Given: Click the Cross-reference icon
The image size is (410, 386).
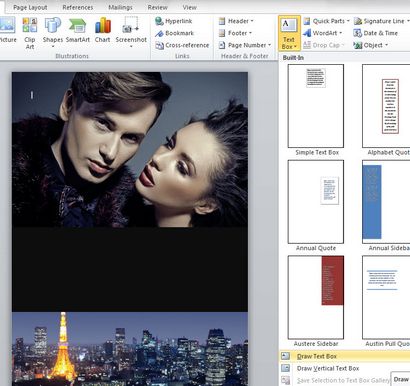Looking at the screenshot, I should click(x=160, y=45).
